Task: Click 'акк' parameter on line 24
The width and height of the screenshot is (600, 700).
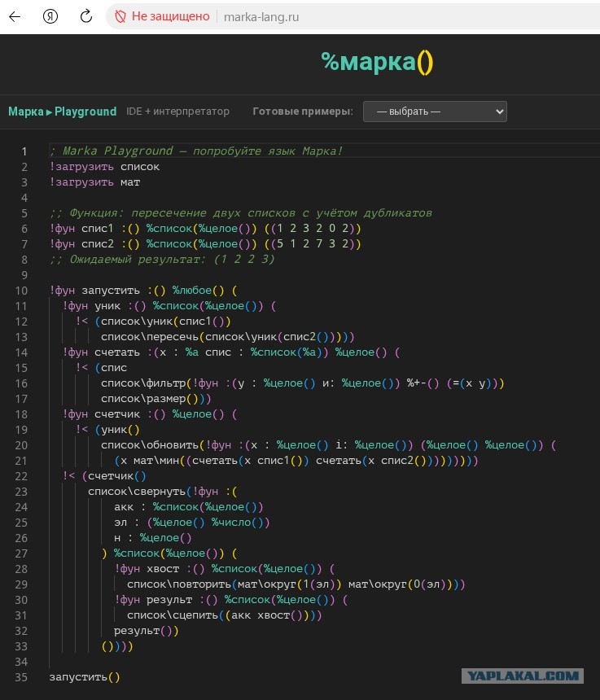Action: [124, 507]
